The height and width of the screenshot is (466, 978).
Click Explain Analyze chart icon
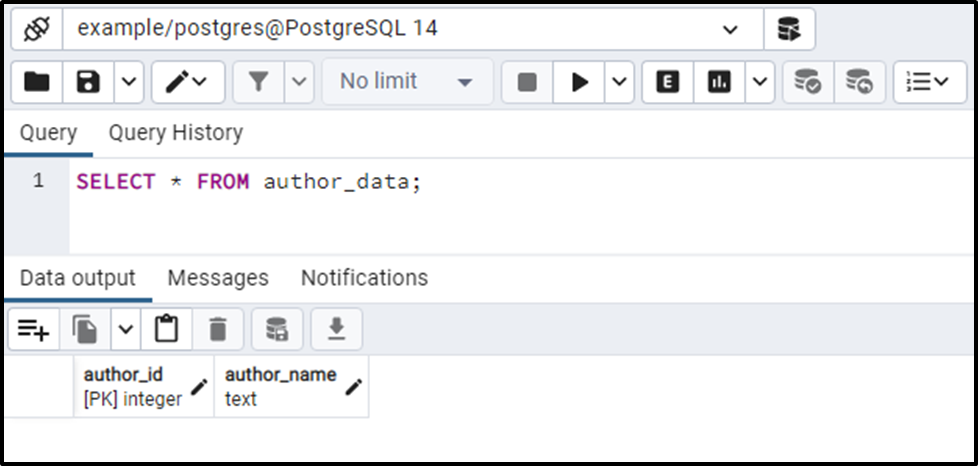[x=719, y=82]
